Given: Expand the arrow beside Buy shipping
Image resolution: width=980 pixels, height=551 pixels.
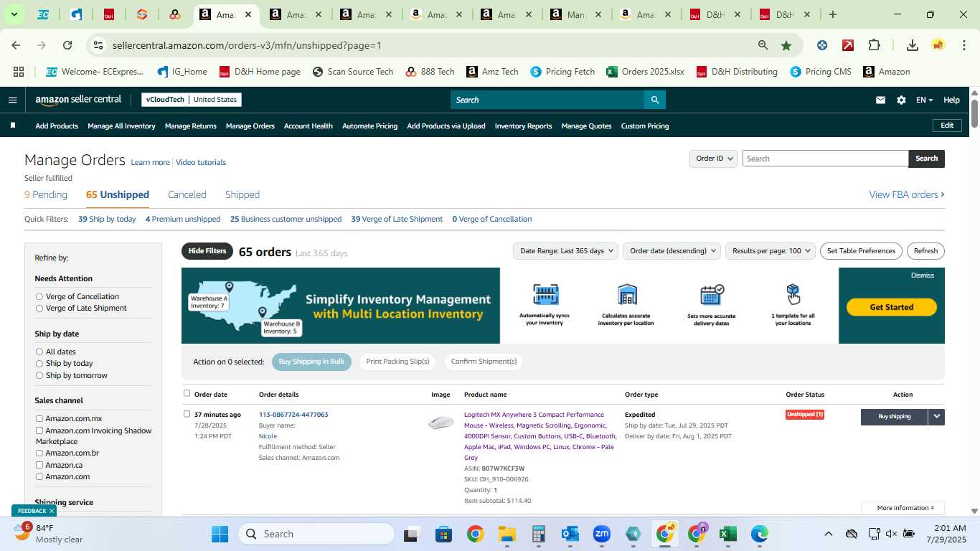Looking at the screenshot, I should 936,417.
